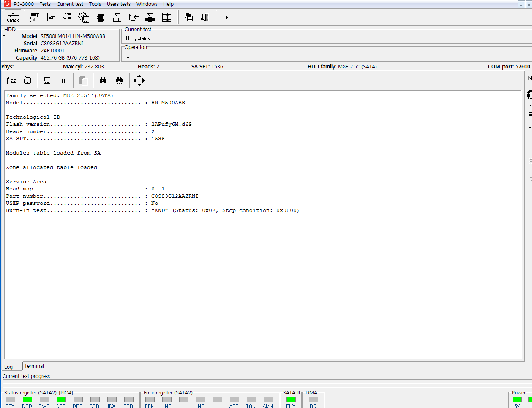Click the AMN error register indicator
Screen dimensions: 532x408
click(x=268, y=400)
